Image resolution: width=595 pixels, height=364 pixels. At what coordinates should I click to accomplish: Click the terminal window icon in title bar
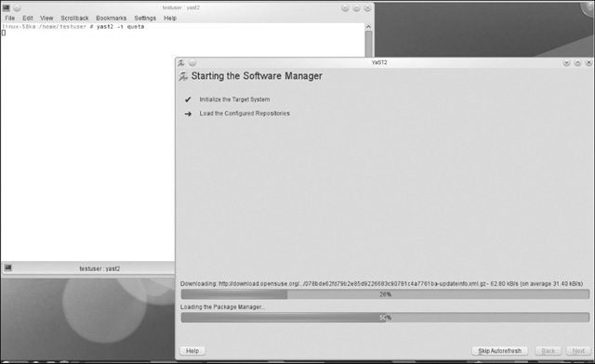click(x=7, y=7)
